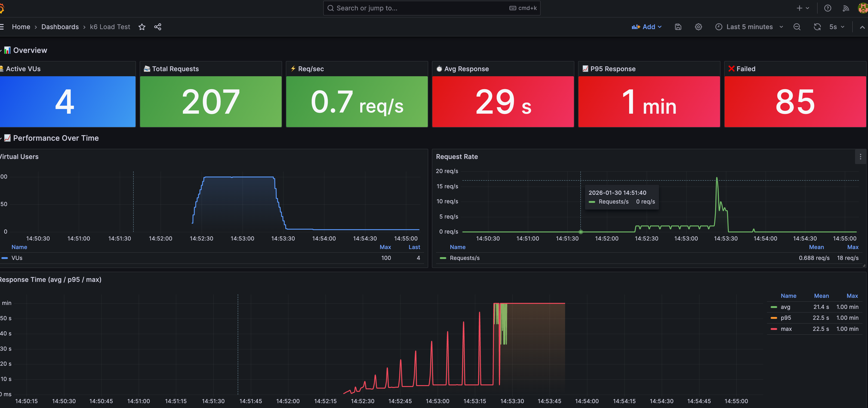Open dashboard settings gear

click(698, 27)
